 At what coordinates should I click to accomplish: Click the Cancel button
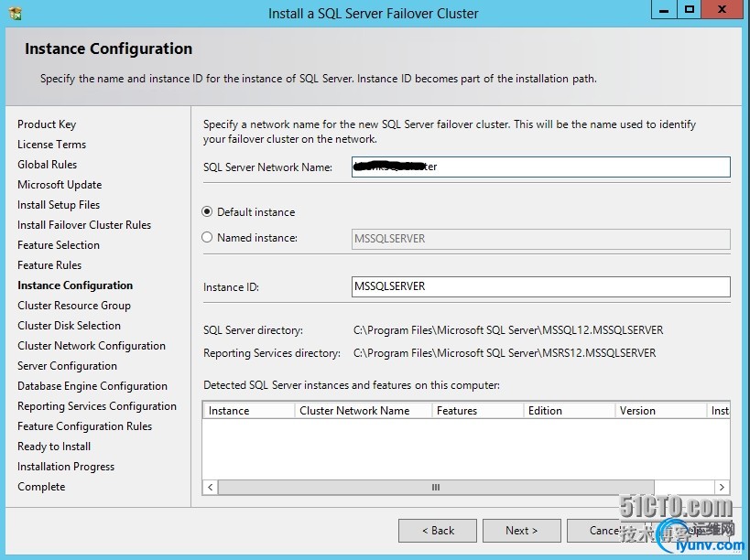pos(604,531)
